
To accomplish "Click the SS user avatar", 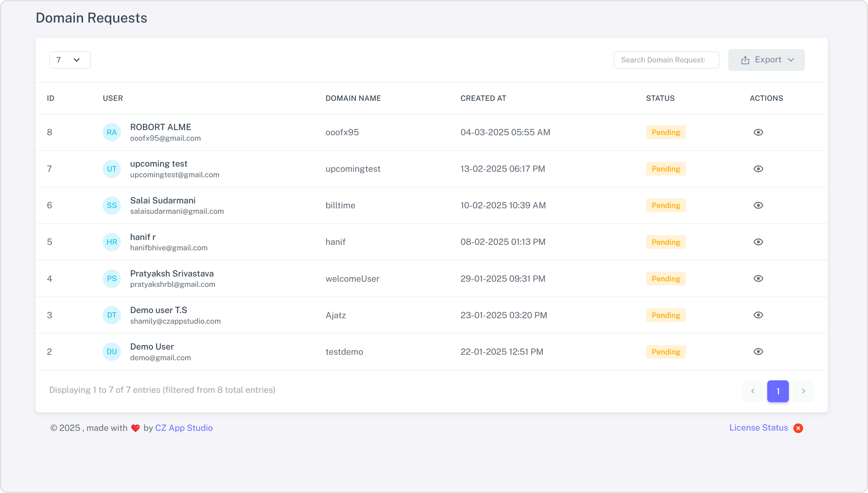I will (112, 205).
